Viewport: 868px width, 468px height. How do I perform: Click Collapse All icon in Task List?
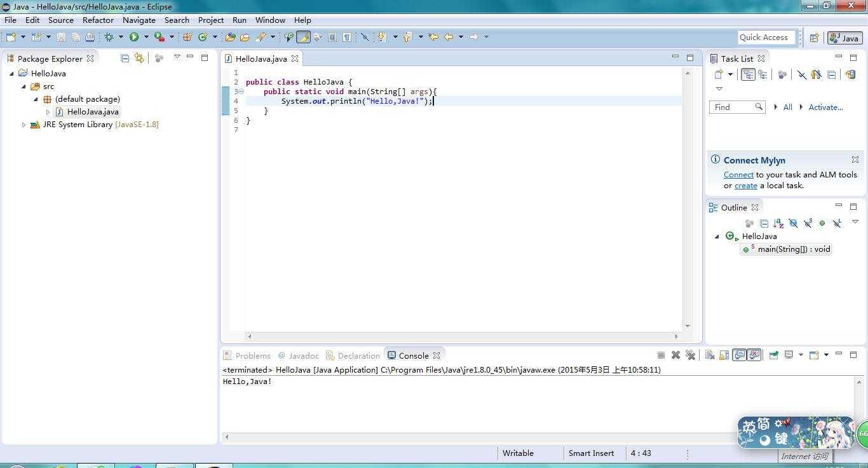832,74
